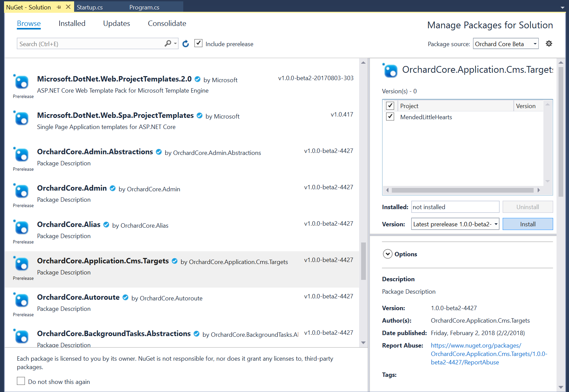
Task: Click the verified badge next to OrchardCore.Alias
Action: pyautogui.click(x=106, y=224)
